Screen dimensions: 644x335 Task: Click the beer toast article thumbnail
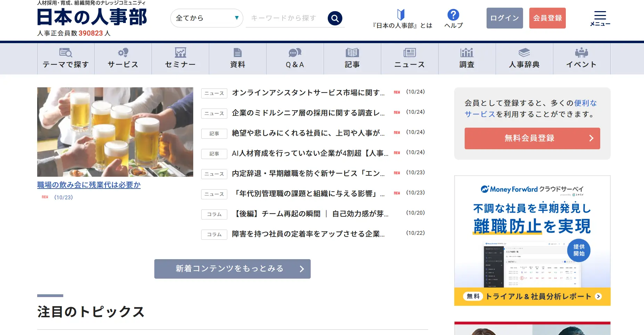pos(115,132)
